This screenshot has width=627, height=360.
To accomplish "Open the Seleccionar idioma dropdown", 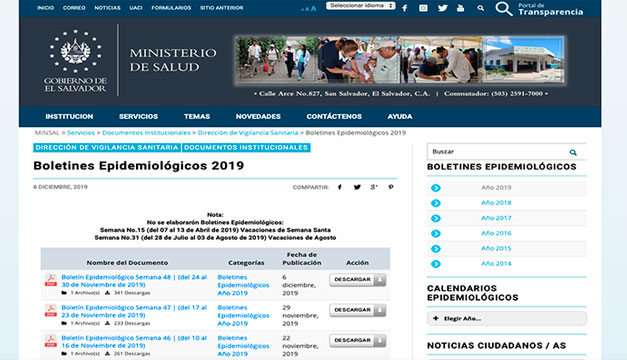I will (361, 6).
